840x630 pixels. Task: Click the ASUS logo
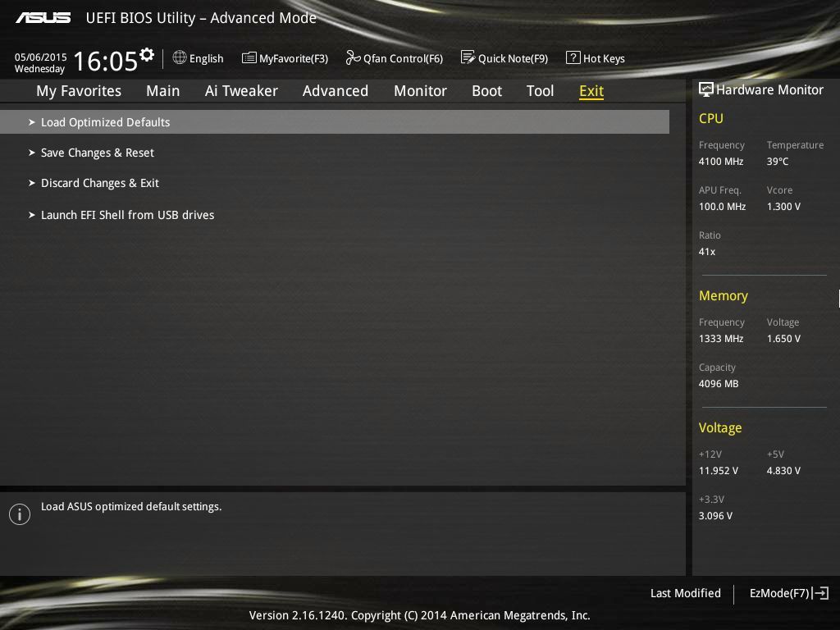click(x=43, y=18)
